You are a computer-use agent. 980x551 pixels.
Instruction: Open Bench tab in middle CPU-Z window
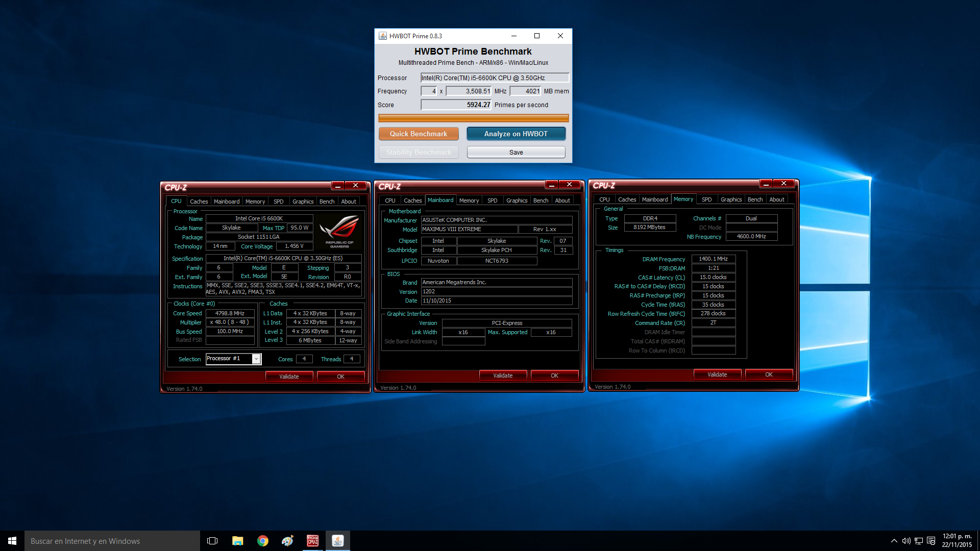[541, 201]
